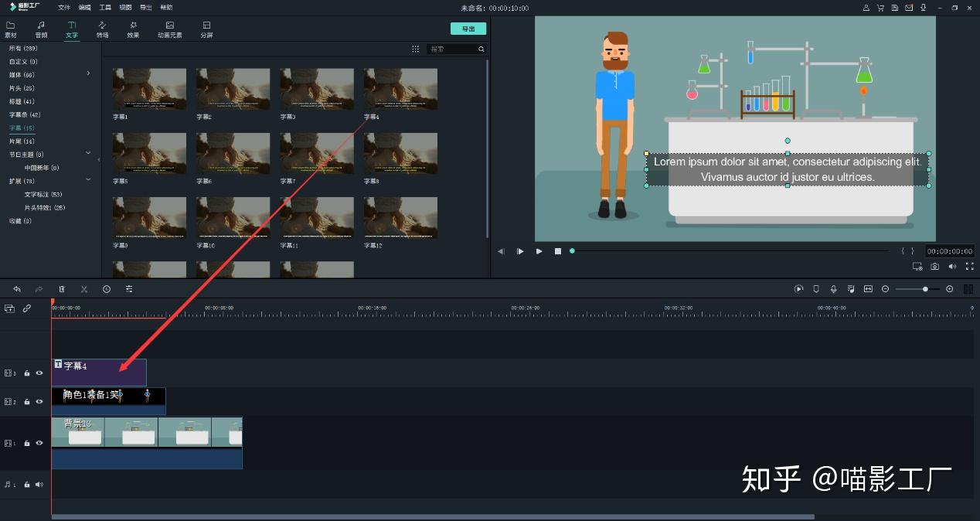Open the 文件 menu
This screenshot has width=980, height=521.
point(64,7)
